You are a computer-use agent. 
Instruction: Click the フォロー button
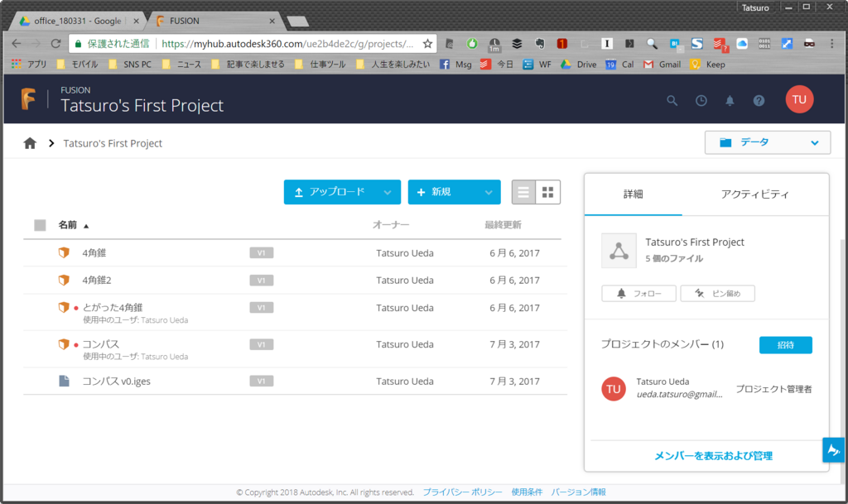pos(638,293)
